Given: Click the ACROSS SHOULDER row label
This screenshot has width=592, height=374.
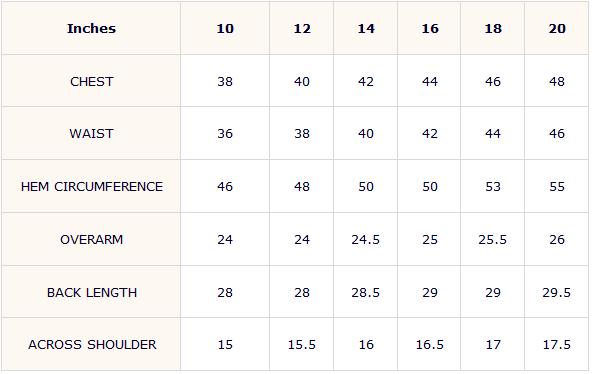Looking at the screenshot, I should (92, 345).
